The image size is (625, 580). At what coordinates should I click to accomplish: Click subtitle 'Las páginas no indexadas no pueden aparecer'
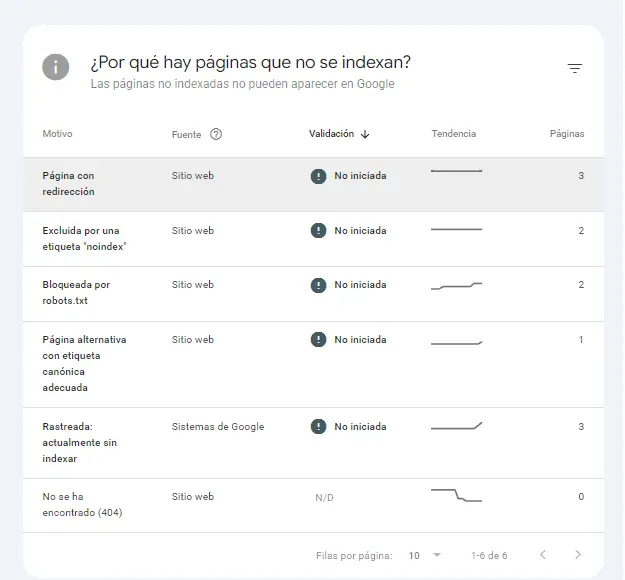coord(242,84)
